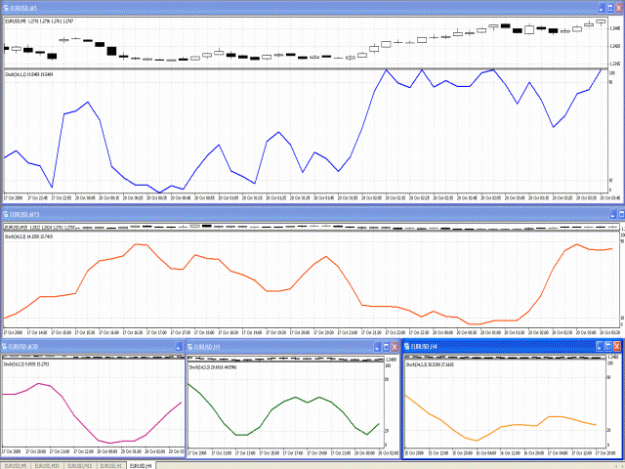
Task: Click the Stoch indicator label in M5 window
Action: point(29,74)
